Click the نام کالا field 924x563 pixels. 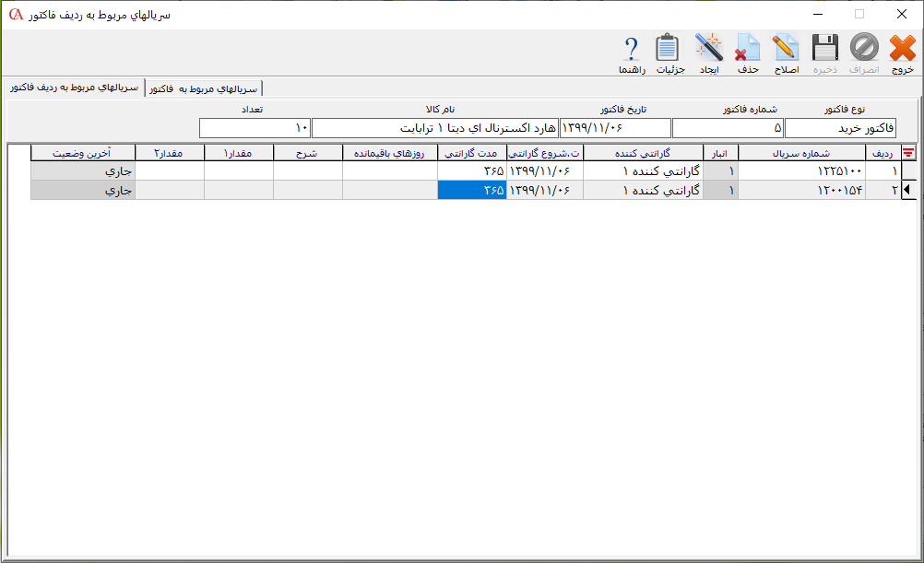[434, 127]
